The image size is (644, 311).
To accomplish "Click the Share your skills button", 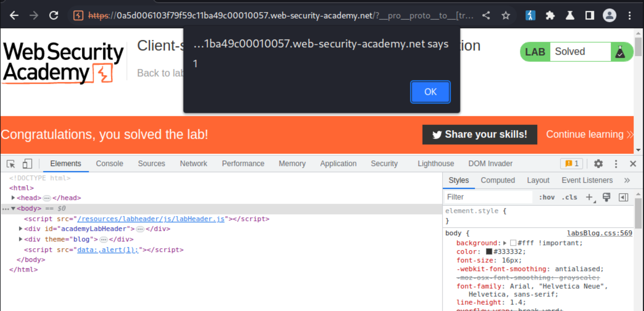I will point(479,134).
